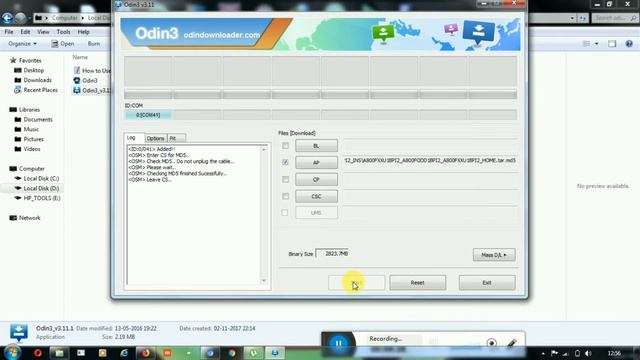640x360 pixels.
Task: Select the How to Use file
Action: click(92, 71)
